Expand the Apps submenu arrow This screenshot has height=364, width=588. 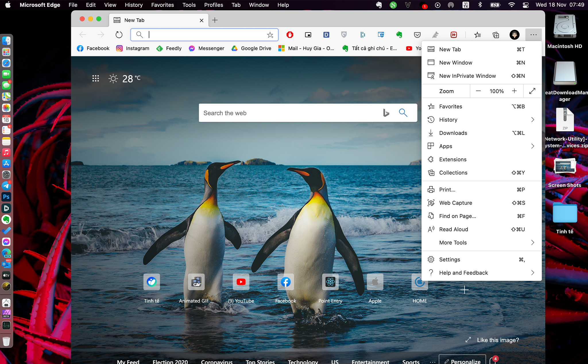[533, 146]
